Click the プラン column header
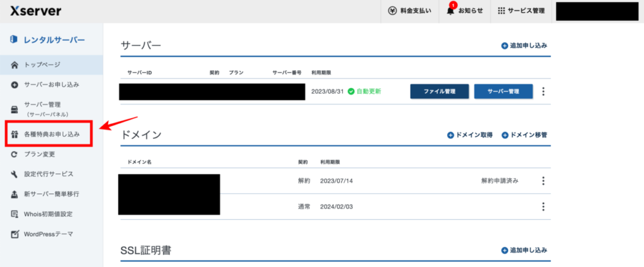 236,73
